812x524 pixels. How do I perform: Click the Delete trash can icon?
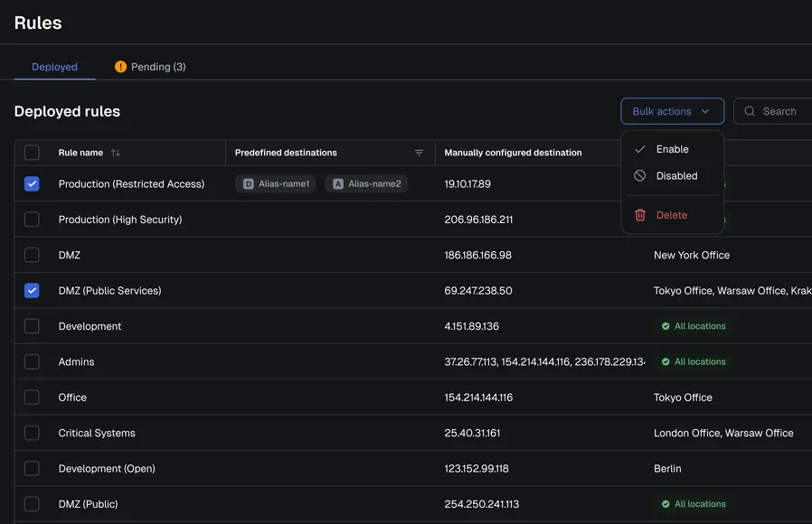[x=640, y=215]
